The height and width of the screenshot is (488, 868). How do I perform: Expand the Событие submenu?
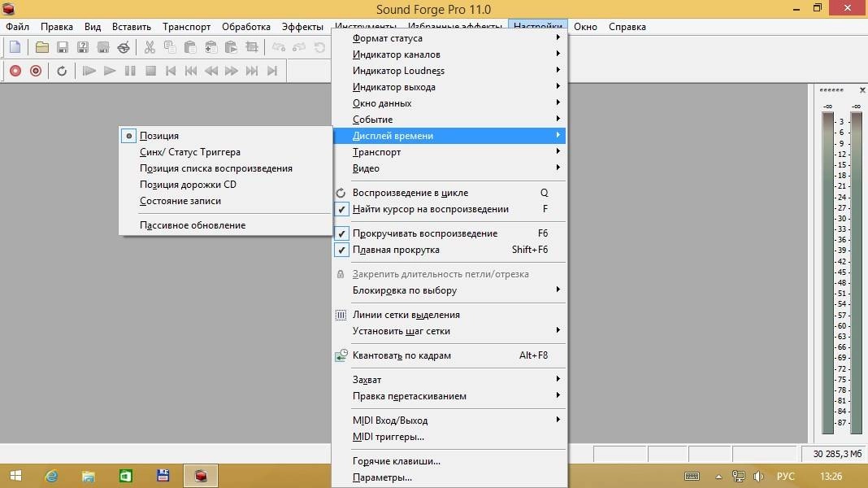[449, 120]
